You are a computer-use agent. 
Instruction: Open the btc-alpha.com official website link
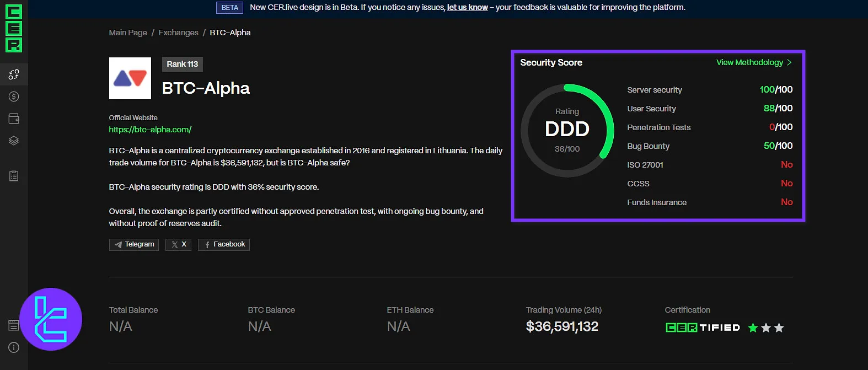click(x=150, y=130)
